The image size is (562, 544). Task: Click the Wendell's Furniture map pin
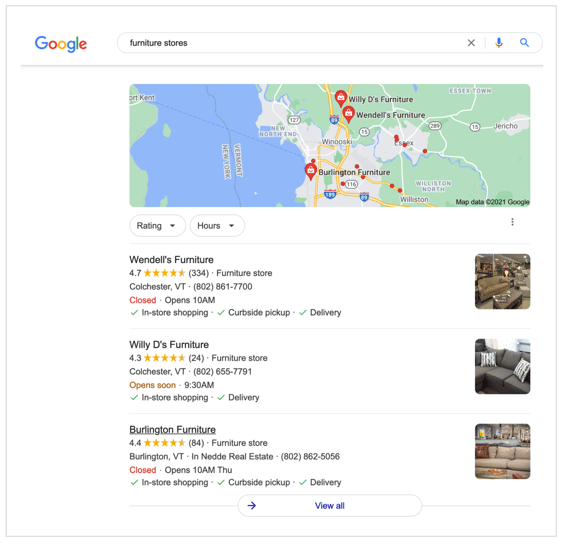click(x=348, y=114)
